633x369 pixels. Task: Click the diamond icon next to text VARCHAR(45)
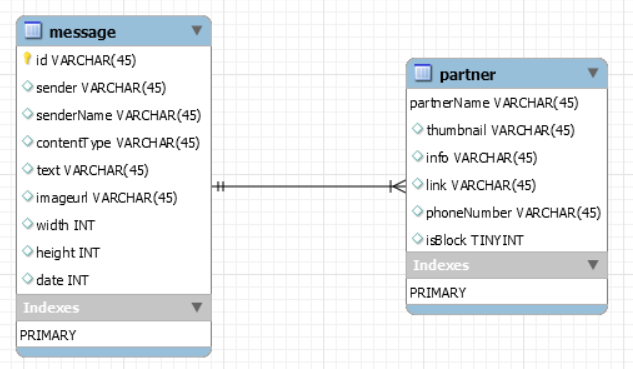point(27,169)
